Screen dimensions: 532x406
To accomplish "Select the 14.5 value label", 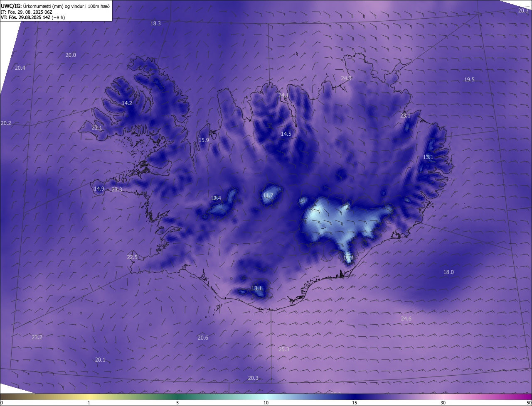I will tap(286, 134).
